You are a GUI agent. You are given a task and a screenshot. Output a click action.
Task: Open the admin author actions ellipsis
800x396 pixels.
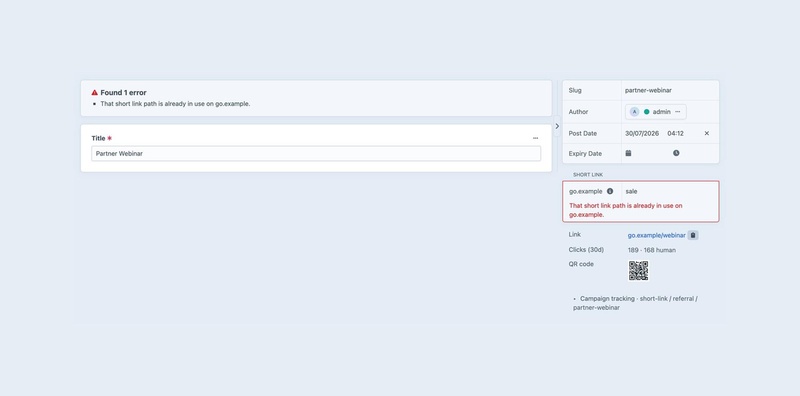click(x=678, y=112)
